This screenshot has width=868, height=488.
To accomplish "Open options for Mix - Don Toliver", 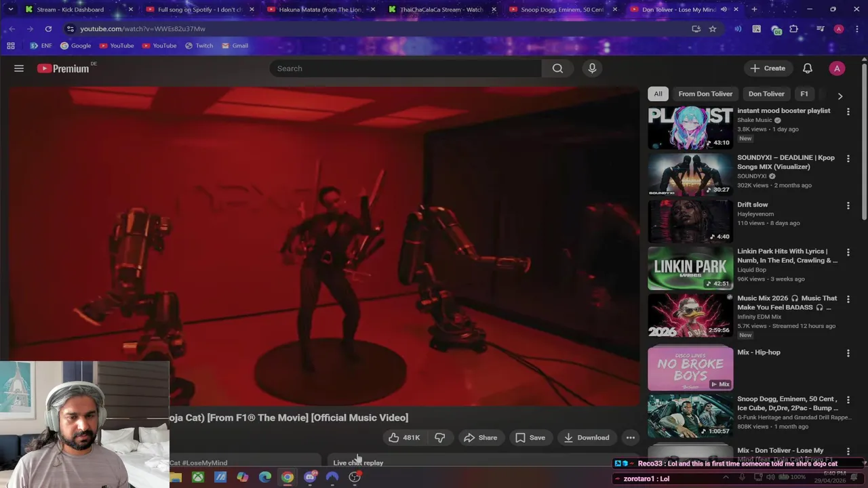I will pos(848,451).
